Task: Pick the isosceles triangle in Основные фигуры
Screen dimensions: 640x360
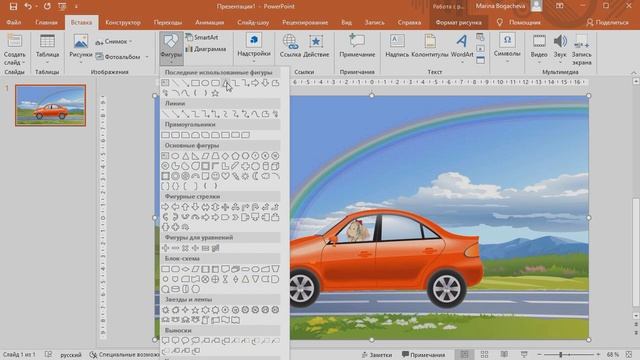Action: (185, 156)
